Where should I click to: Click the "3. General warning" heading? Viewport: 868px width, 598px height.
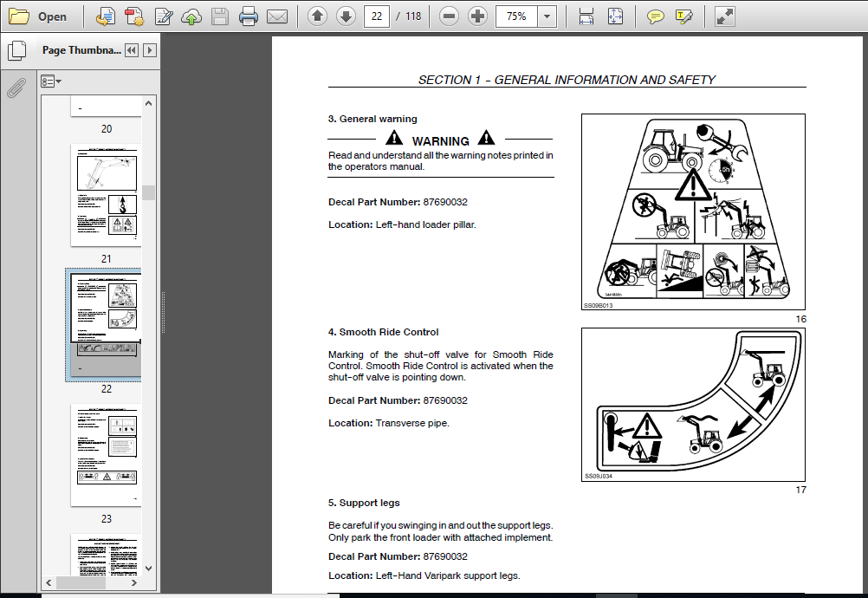372,119
